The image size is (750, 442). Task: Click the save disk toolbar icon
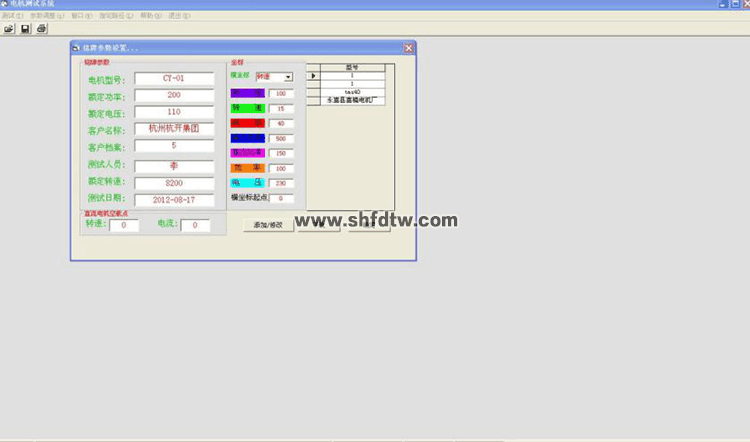point(25,29)
